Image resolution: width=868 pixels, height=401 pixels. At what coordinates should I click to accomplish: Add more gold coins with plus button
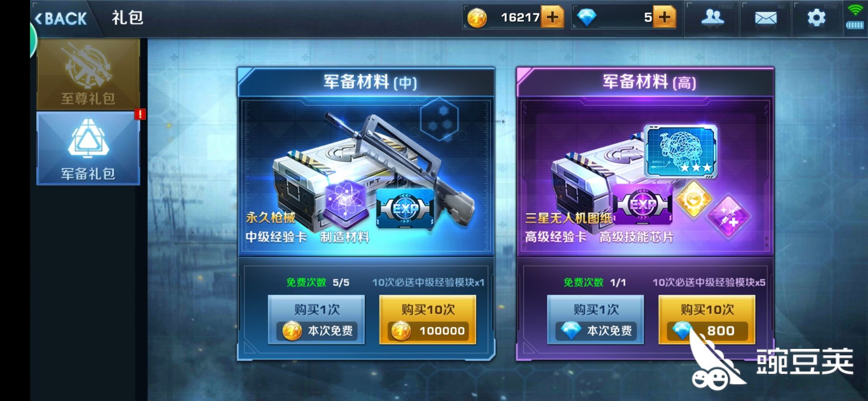coord(552,17)
